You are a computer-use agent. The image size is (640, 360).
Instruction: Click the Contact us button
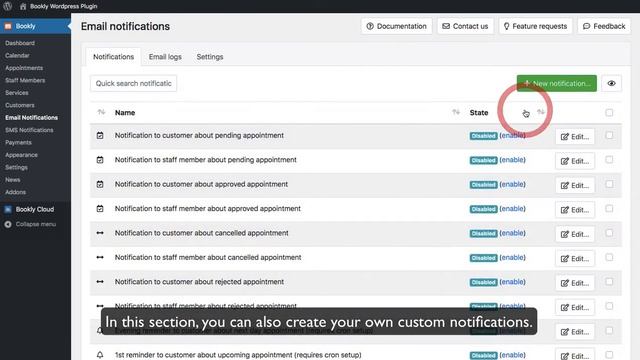(x=465, y=26)
